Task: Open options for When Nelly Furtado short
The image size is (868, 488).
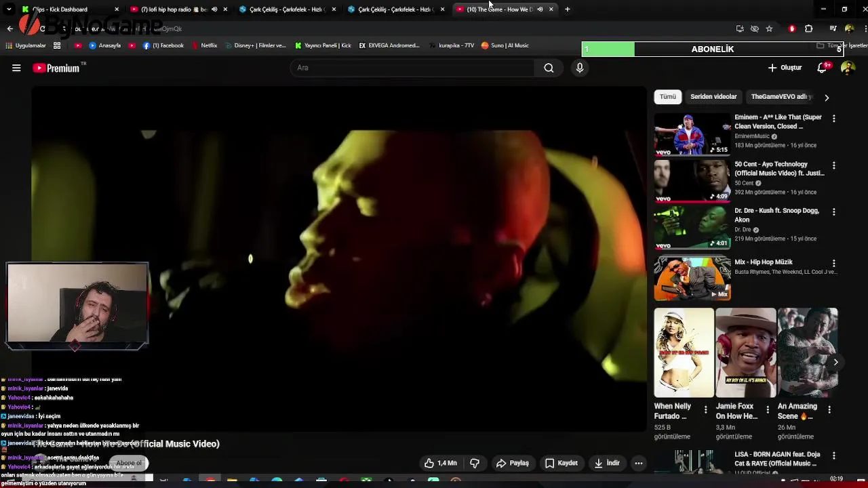Action: pos(705,409)
